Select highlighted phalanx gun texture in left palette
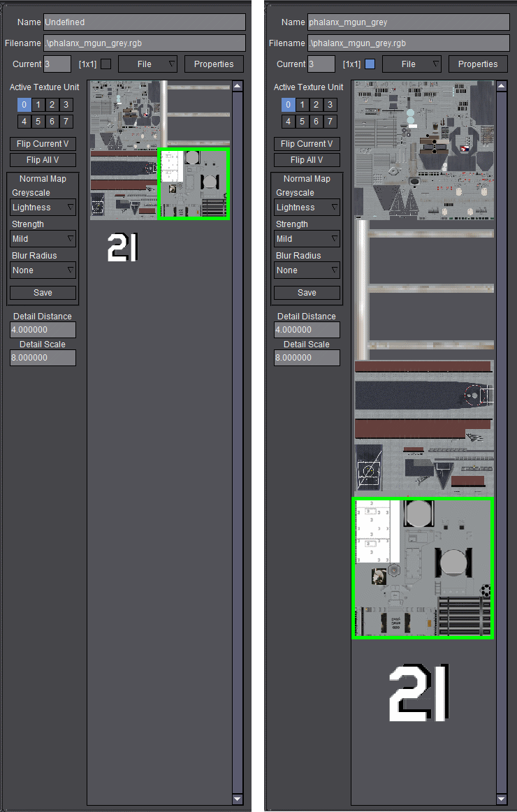The height and width of the screenshot is (812, 517). point(194,184)
